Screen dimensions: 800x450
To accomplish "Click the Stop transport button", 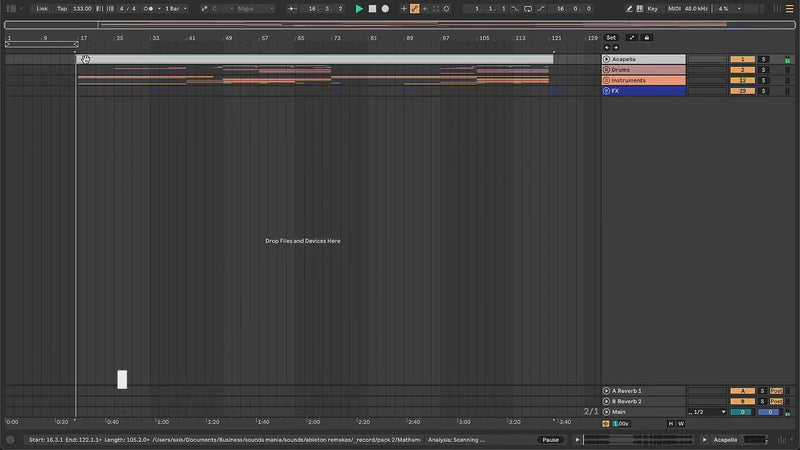I will coord(372,8).
